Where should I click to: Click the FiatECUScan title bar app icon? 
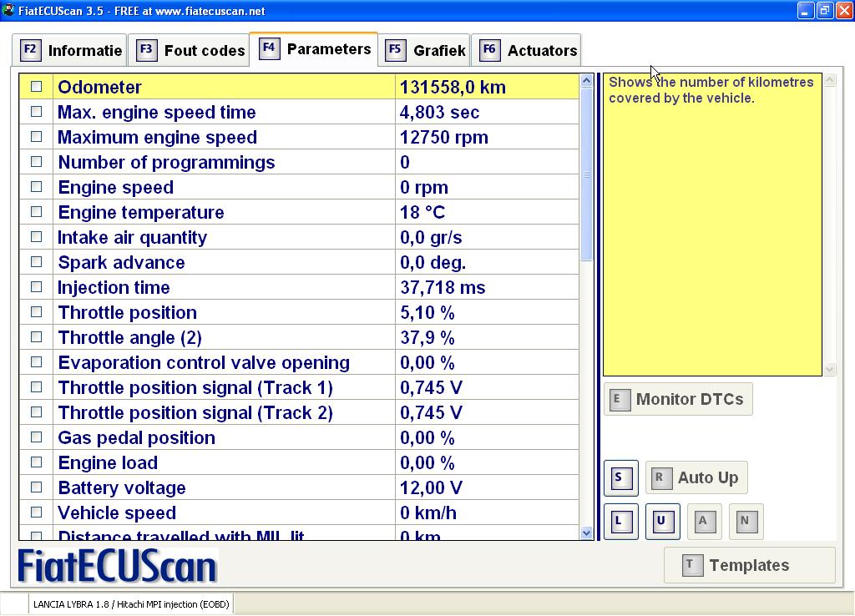[8, 10]
